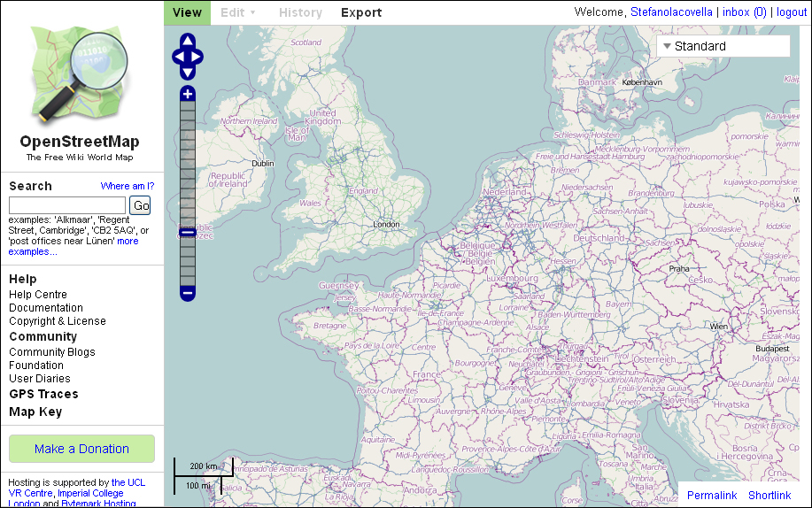Open the Map Key
This screenshot has width=812, height=508.
pyautogui.click(x=35, y=412)
